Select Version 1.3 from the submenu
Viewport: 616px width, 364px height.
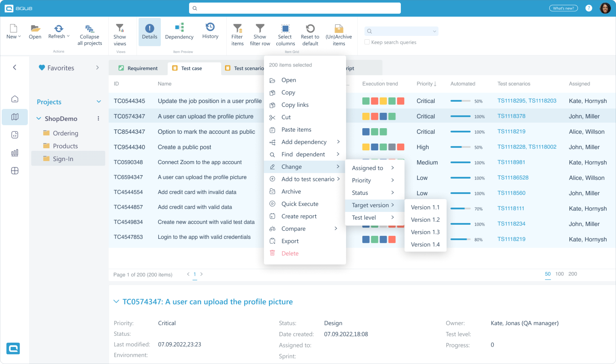tap(425, 232)
